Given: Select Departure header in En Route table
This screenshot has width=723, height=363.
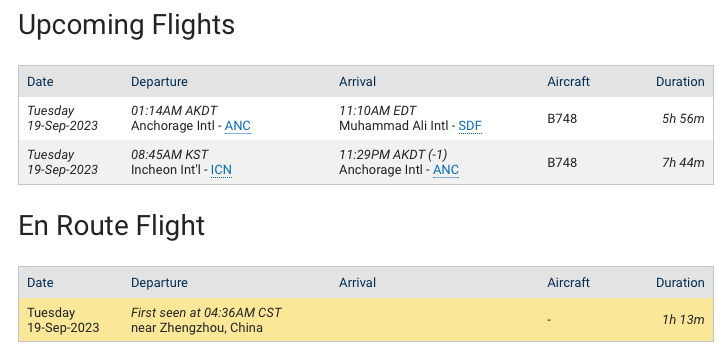Looking at the screenshot, I should pos(159,282).
